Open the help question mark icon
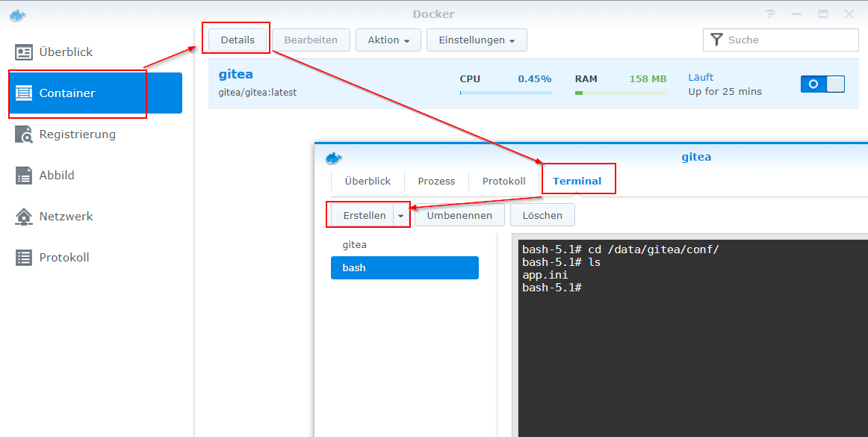Viewport: 868px width, 437px height. point(770,13)
